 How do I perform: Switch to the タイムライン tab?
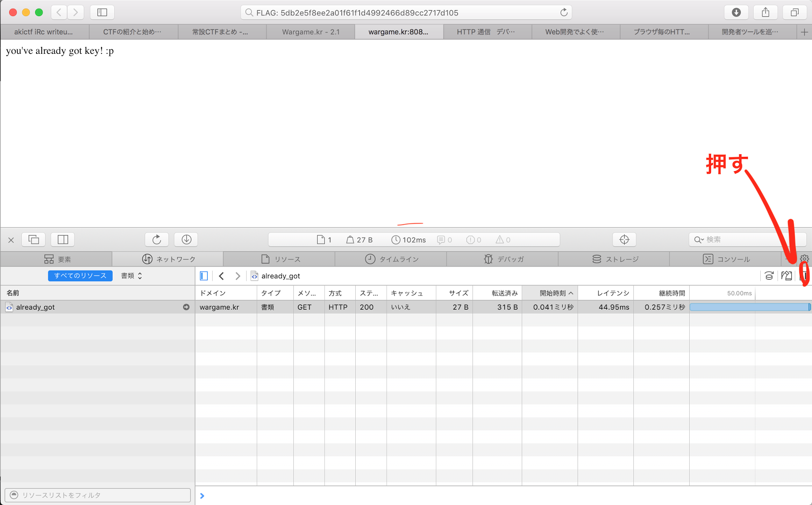tap(391, 259)
